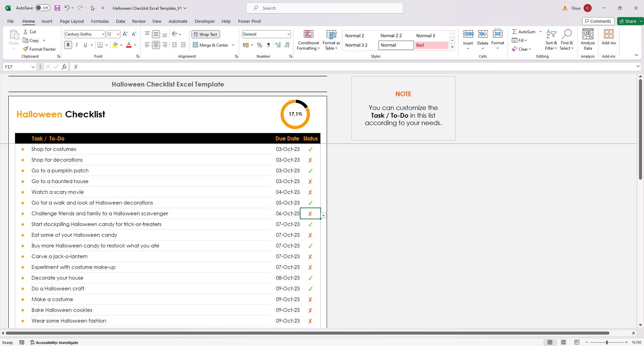The height and width of the screenshot is (346, 644).
Task: Switch to the Formulas tab
Action: coord(100,21)
